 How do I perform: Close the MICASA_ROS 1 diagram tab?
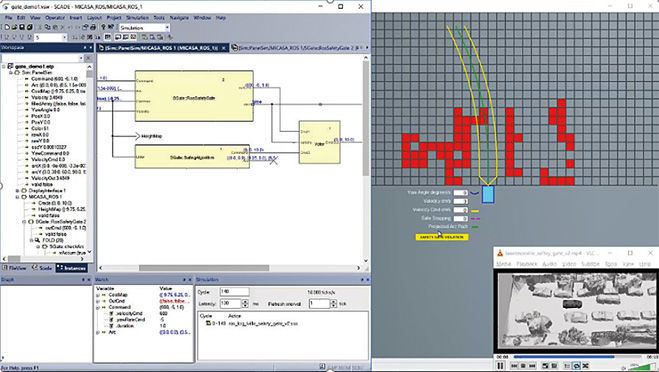(x=224, y=48)
